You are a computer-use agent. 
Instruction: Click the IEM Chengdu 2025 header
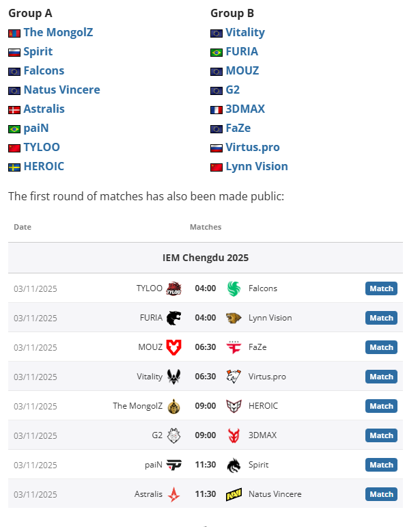point(206,258)
